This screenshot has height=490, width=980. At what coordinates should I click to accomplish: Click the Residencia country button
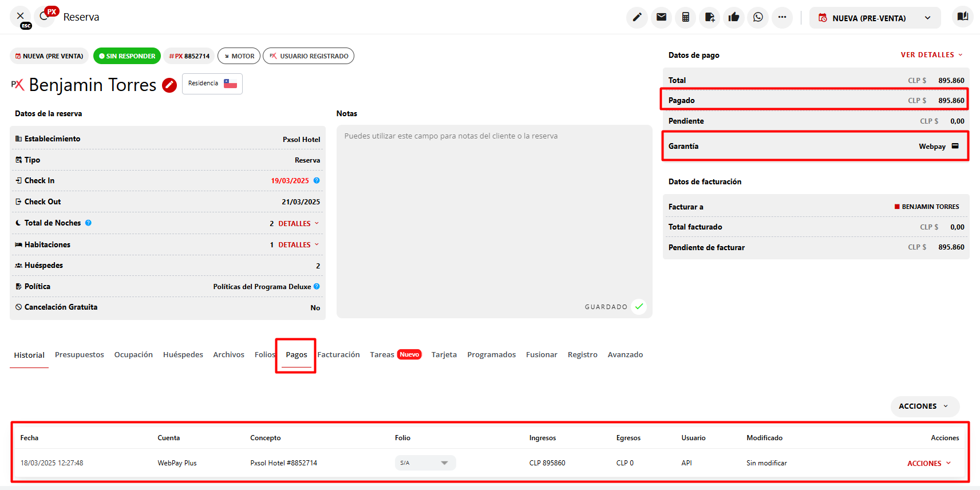click(x=212, y=84)
